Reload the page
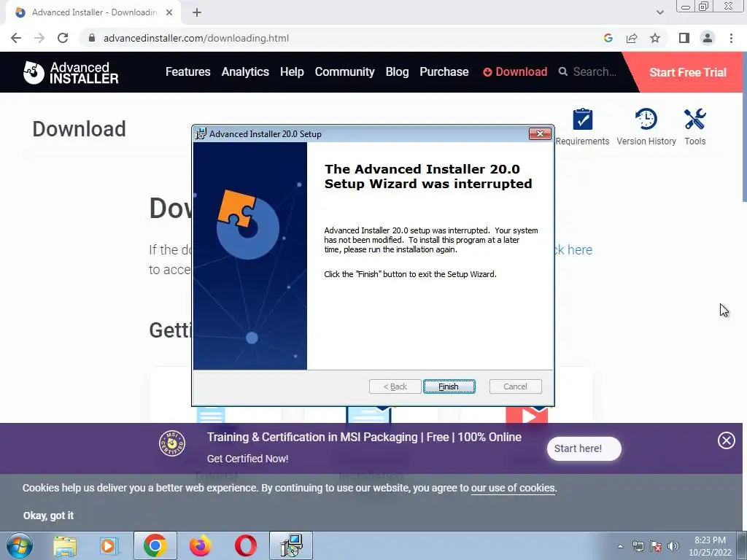Screen dimensions: 747x560 pos(63,38)
